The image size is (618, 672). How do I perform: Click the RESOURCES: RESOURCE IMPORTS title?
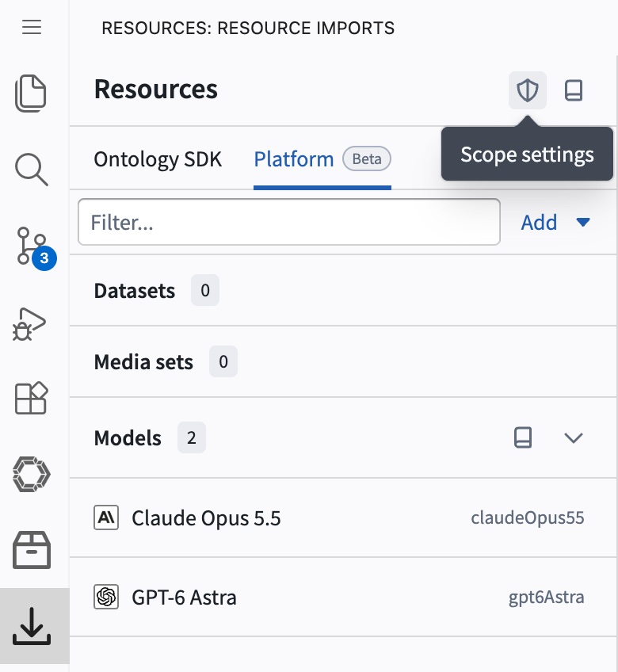[248, 28]
